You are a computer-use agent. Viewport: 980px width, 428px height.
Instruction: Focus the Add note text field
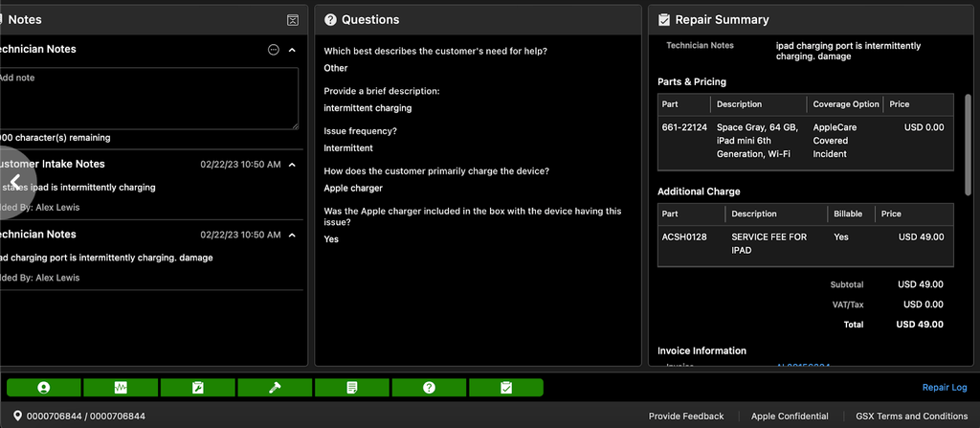click(x=148, y=99)
